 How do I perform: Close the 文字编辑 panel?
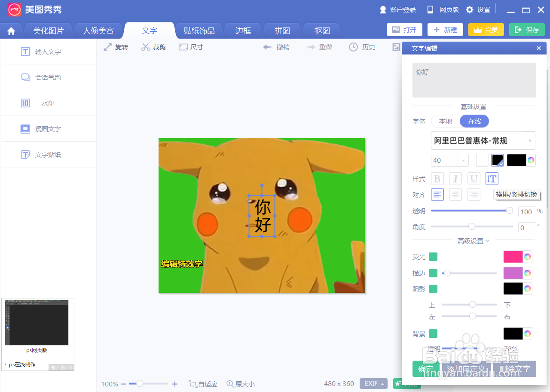(x=539, y=48)
